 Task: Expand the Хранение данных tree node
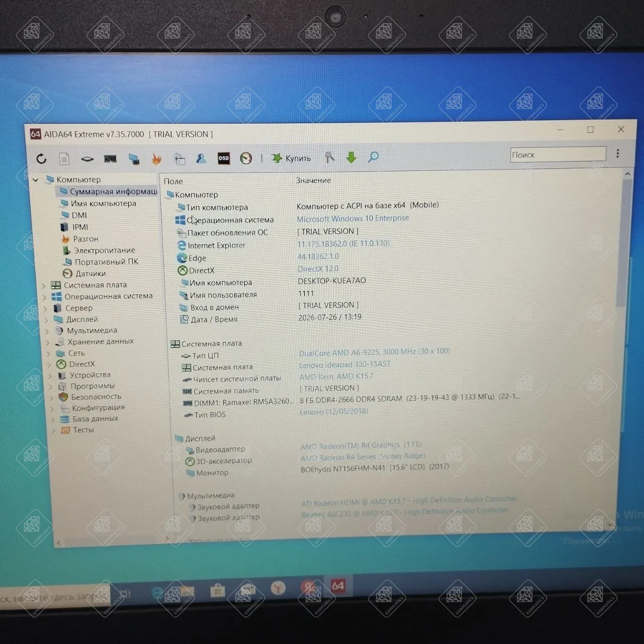(x=48, y=342)
